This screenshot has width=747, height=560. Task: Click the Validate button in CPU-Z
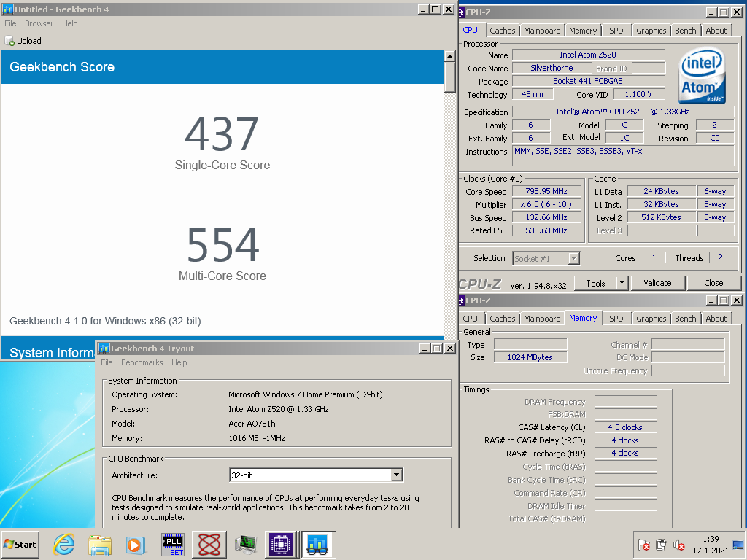tap(657, 283)
